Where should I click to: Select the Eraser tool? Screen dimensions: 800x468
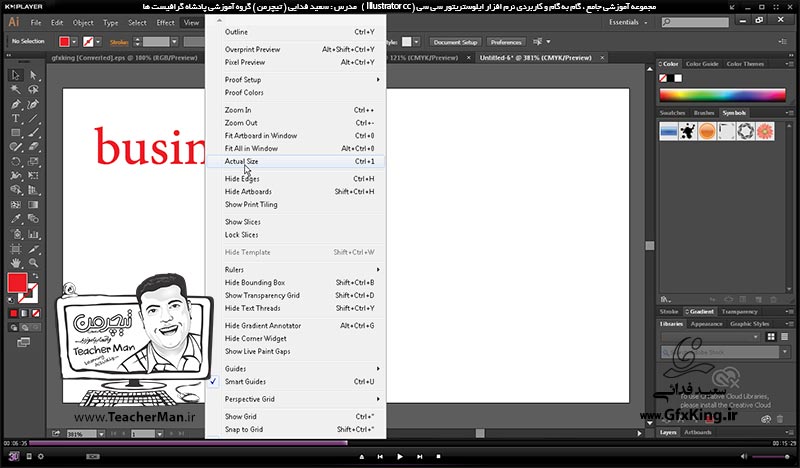pos(33,147)
